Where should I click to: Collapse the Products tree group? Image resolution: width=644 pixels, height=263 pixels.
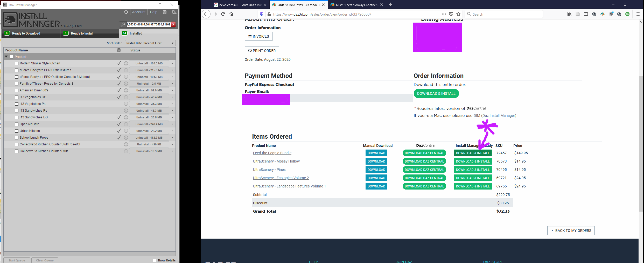pyautogui.click(x=6, y=57)
